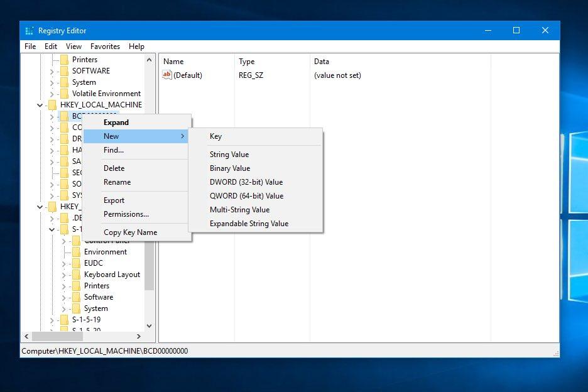Choose Expand in the context menu

pos(136,122)
